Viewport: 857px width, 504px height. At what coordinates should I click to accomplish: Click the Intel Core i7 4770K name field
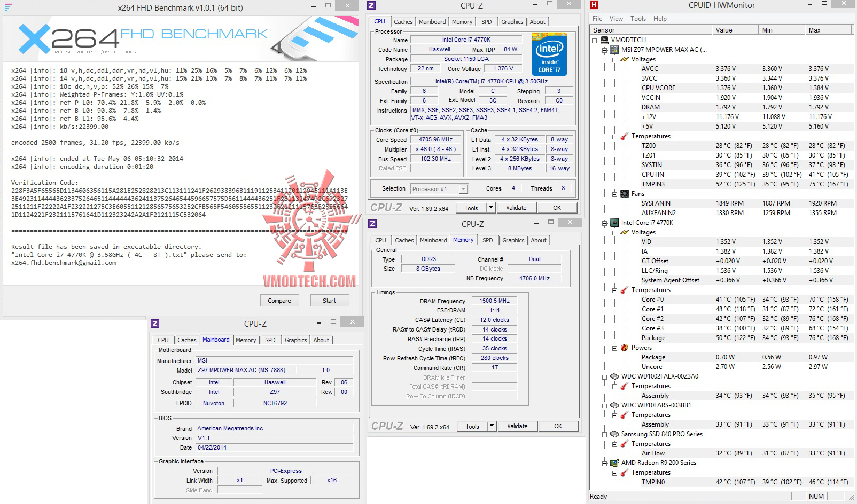point(466,40)
